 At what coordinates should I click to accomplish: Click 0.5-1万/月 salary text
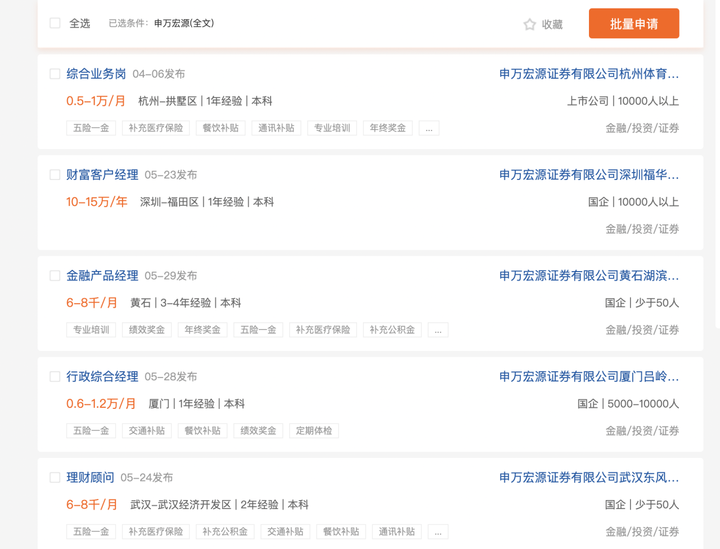click(96, 101)
